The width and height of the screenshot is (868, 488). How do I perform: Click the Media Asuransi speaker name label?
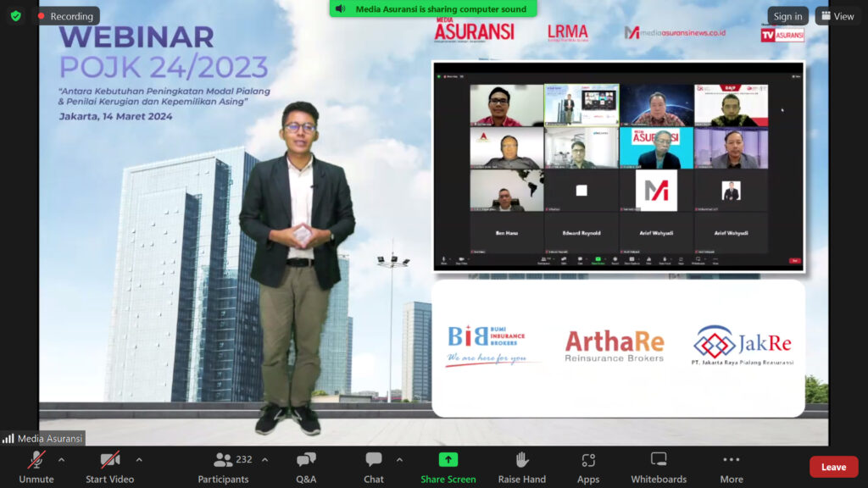tap(50, 439)
